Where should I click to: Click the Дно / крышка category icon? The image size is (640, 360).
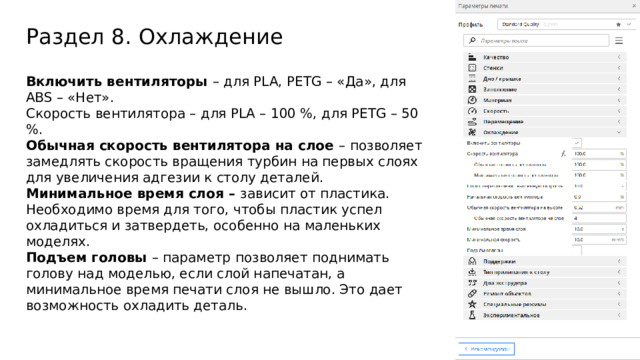(x=472, y=78)
